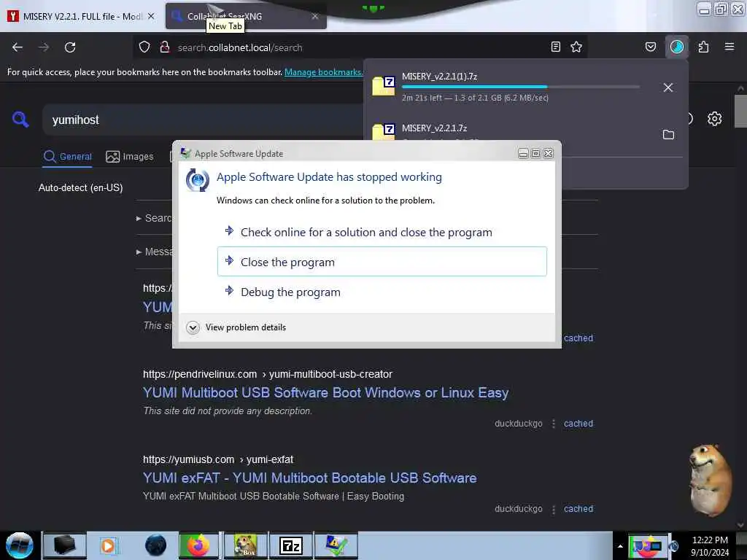Image resolution: width=747 pixels, height=560 pixels.
Task: Bookmark this page with the star icon
Action: click(576, 47)
